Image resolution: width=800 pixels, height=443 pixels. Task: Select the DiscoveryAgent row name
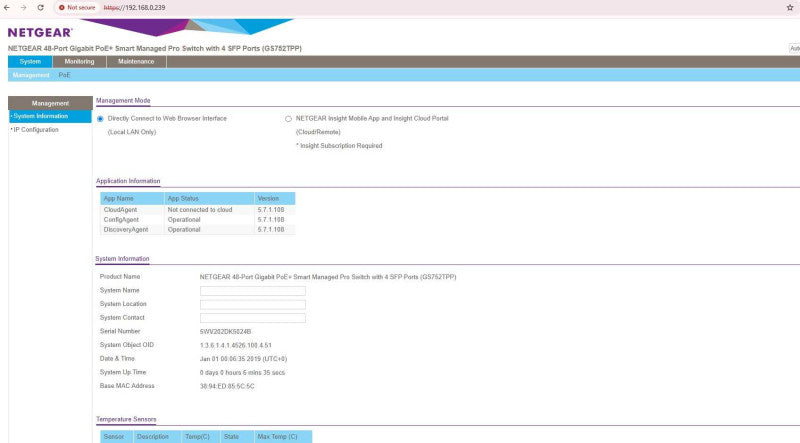[x=126, y=230]
